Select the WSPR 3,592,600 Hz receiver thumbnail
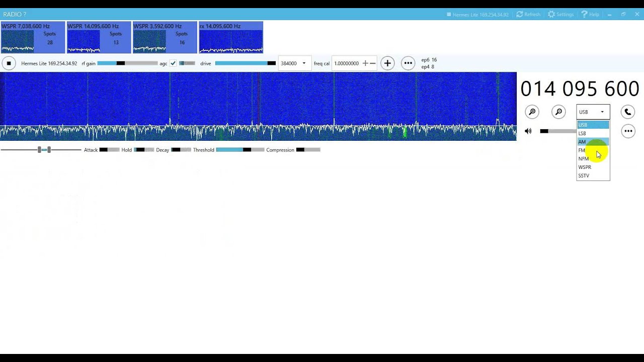Screen dimensions: 644x362 (x=165, y=37)
